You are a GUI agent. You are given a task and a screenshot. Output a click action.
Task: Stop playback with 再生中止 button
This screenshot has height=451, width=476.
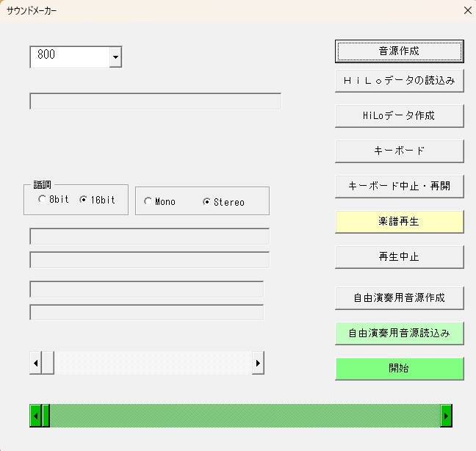(399, 257)
